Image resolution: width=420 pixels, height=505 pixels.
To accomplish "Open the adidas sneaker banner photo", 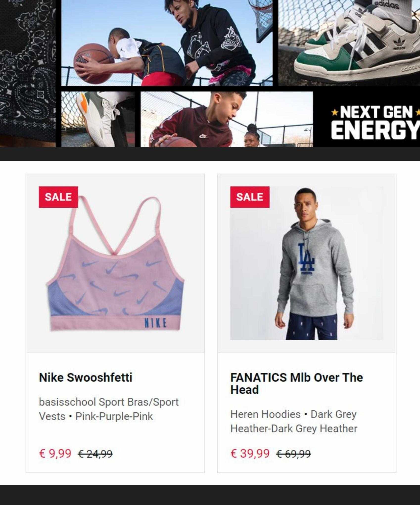I will 349,43.
